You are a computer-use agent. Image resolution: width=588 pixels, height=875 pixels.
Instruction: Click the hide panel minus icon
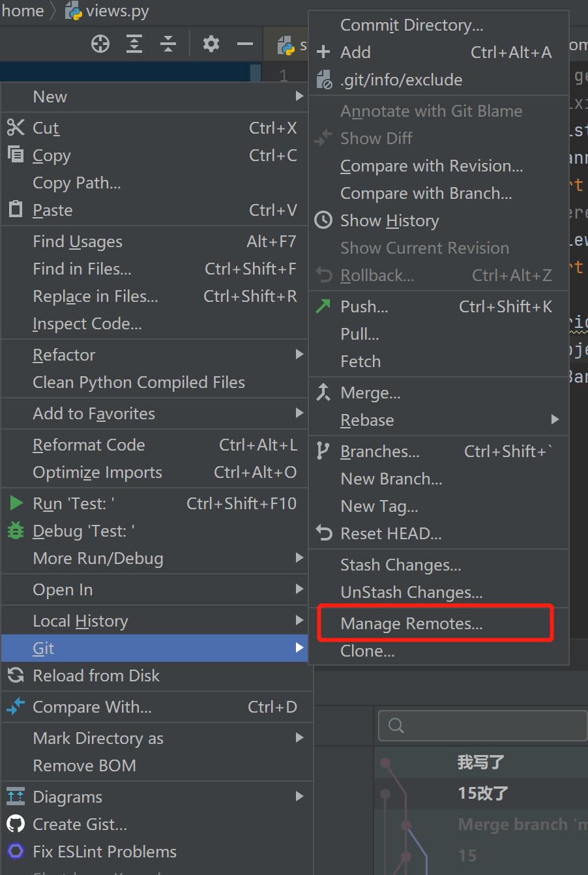point(245,44)
